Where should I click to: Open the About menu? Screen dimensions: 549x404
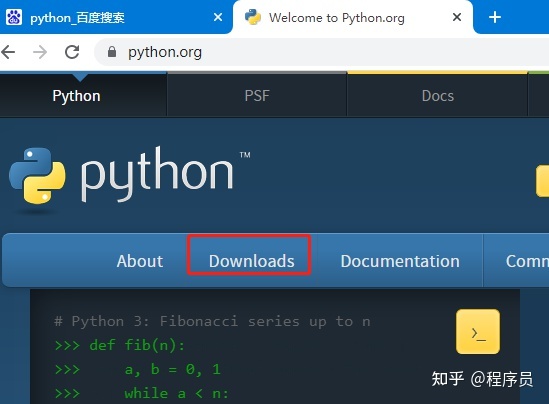click(140, 261)
